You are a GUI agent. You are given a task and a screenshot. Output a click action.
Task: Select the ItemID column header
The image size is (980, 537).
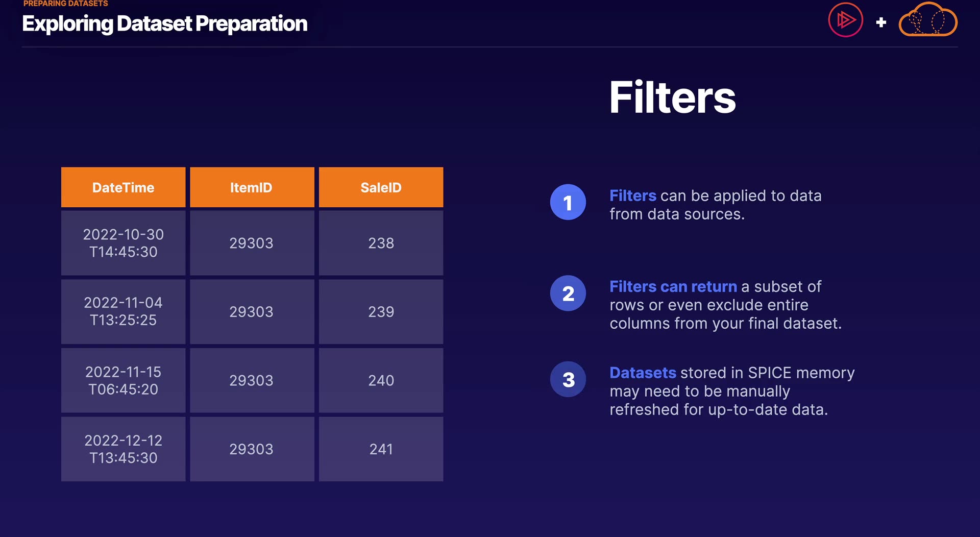(x=252, y=187)
